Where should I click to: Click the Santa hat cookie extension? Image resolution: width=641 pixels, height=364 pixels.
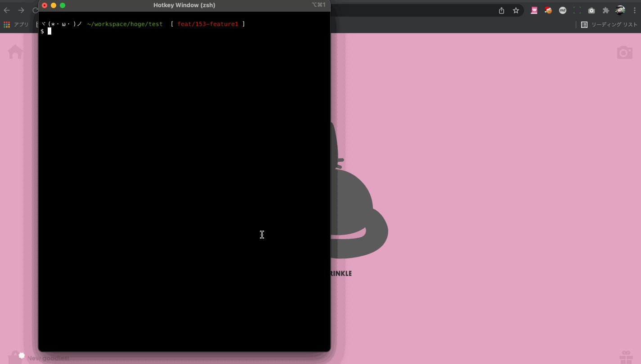click(548, 10)
